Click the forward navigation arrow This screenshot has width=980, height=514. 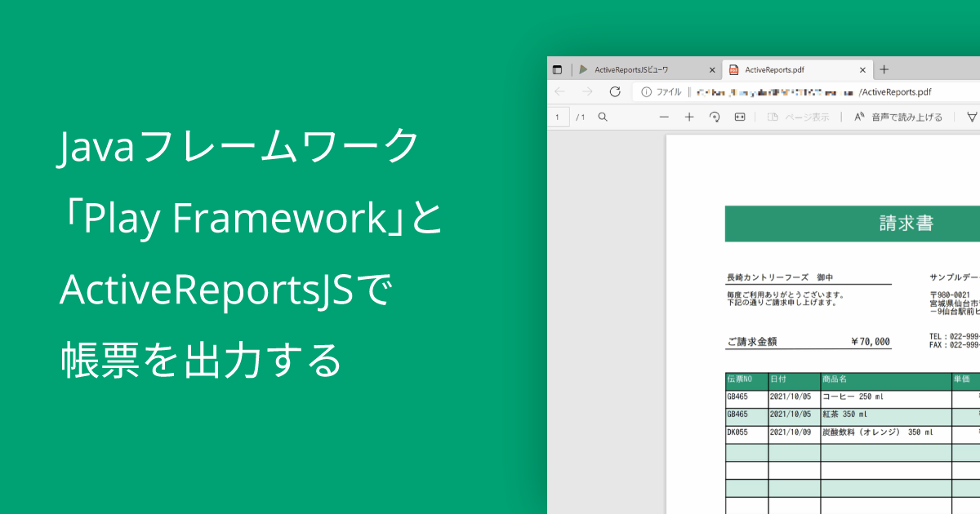[x=587, y=92]
